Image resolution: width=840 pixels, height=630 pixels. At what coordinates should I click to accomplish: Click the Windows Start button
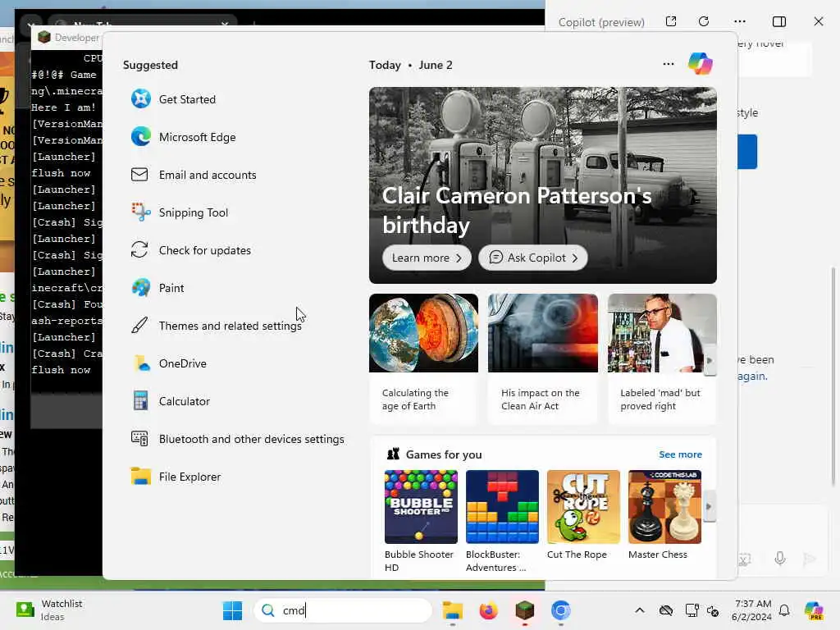point(232,610)
